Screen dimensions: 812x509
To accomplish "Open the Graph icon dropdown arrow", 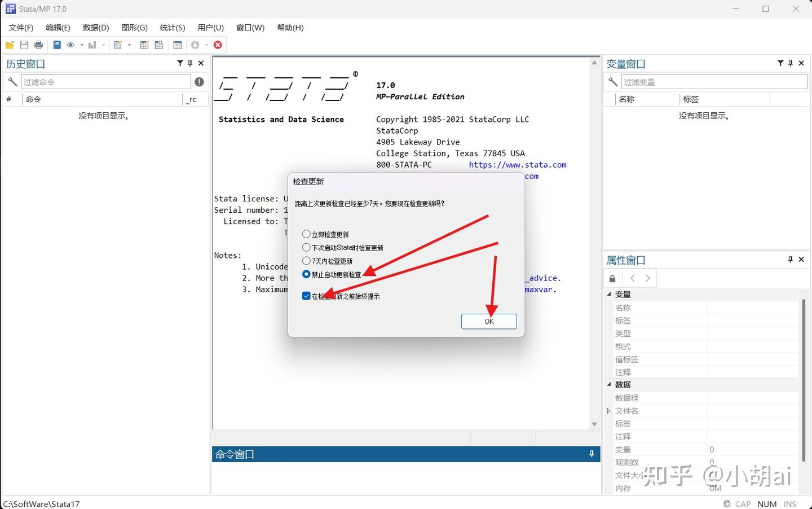I will 103,45.
